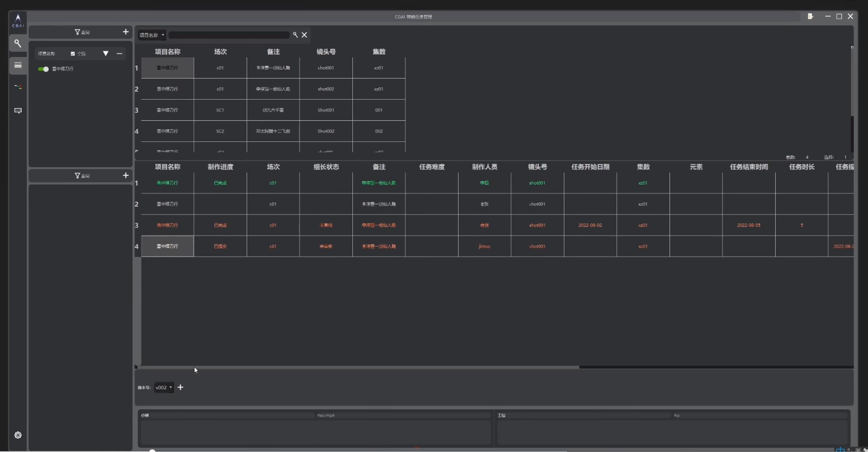Click the CGAI logo icon
The image size is (868, 452).
point(18,20)
